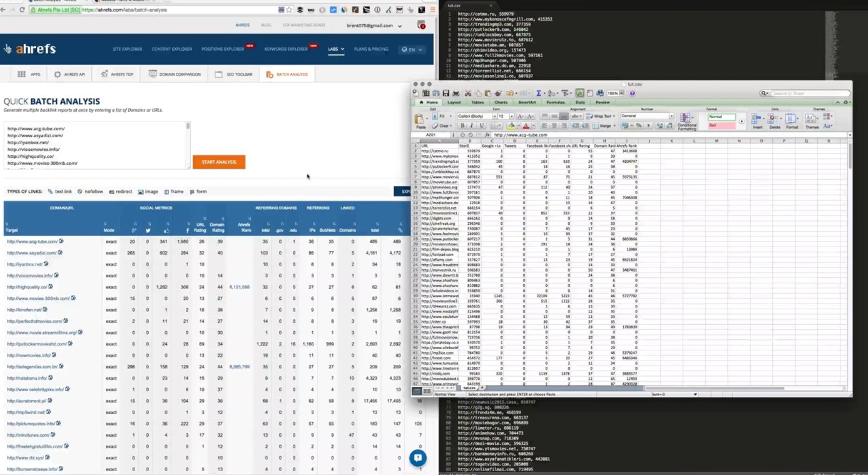Open PLANS & PRICING page
This screenshot has height=475, width=868.
(371, 49)
